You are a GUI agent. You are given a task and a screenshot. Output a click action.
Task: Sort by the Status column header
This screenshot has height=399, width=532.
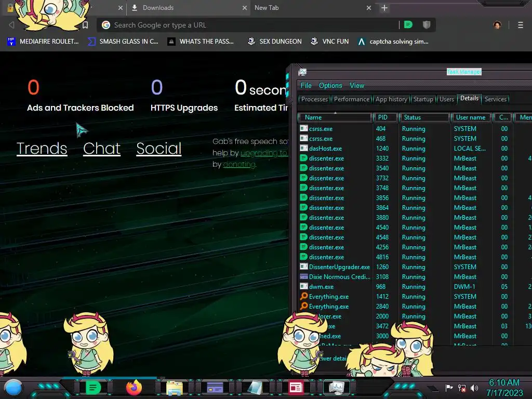[x=424, y=117]
